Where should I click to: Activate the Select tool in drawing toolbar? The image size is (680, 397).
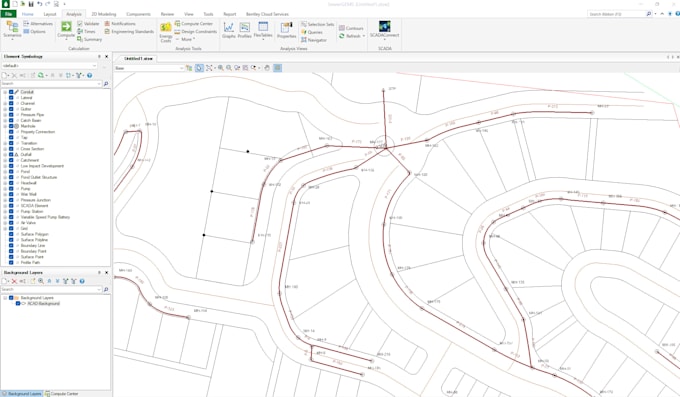point(199,68)
